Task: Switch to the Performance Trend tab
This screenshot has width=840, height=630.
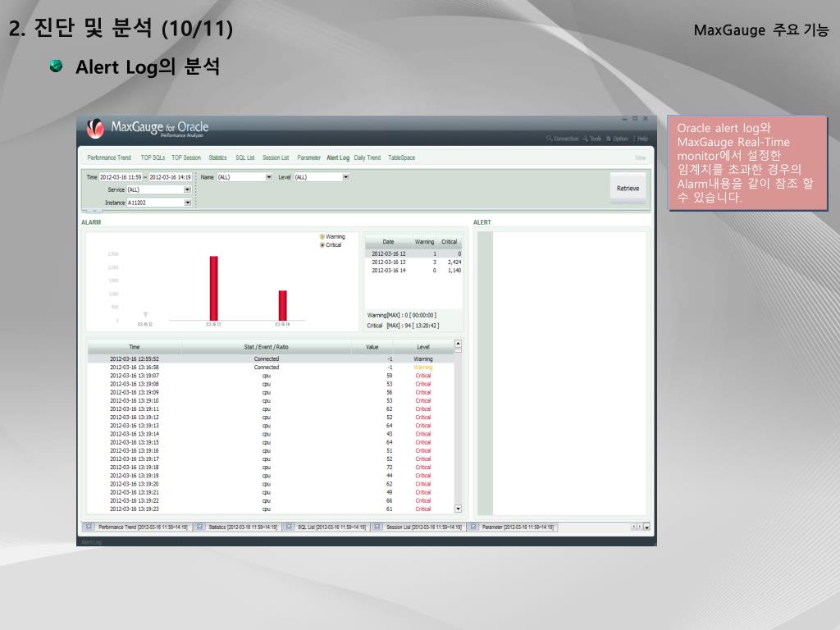Action: [x=109, y=158]
